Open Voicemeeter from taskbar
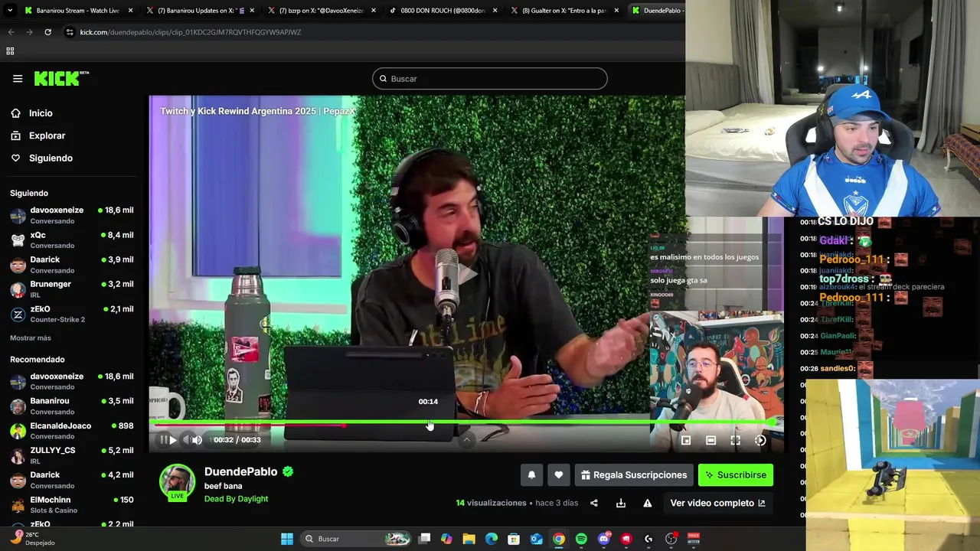The image size is (980, 551). 694,539
